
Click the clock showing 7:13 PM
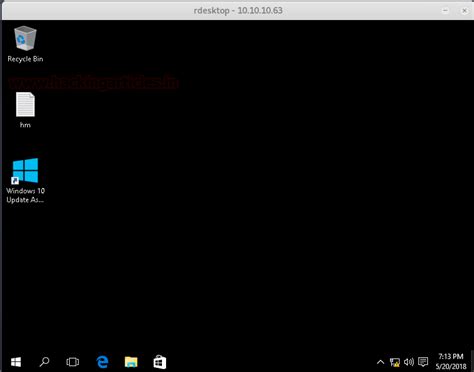point(451,356)
